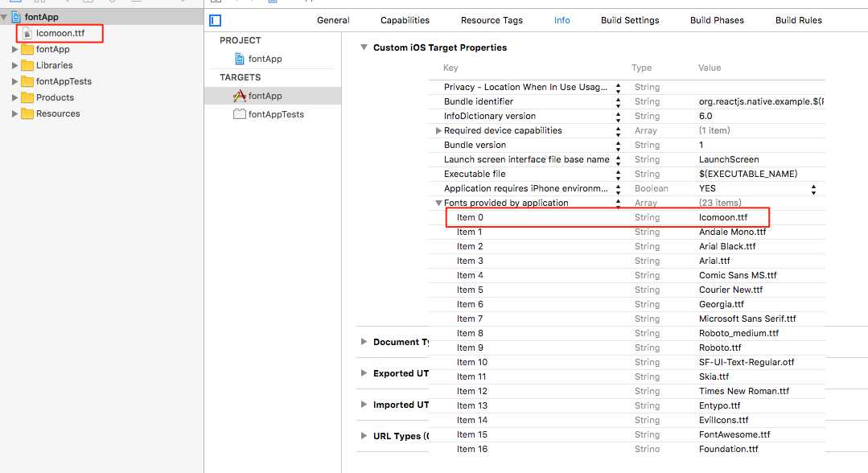The width and height of the screenshot is (868, 473).
Task: Click the LaunchScreen value field
Action: [729, 159]
